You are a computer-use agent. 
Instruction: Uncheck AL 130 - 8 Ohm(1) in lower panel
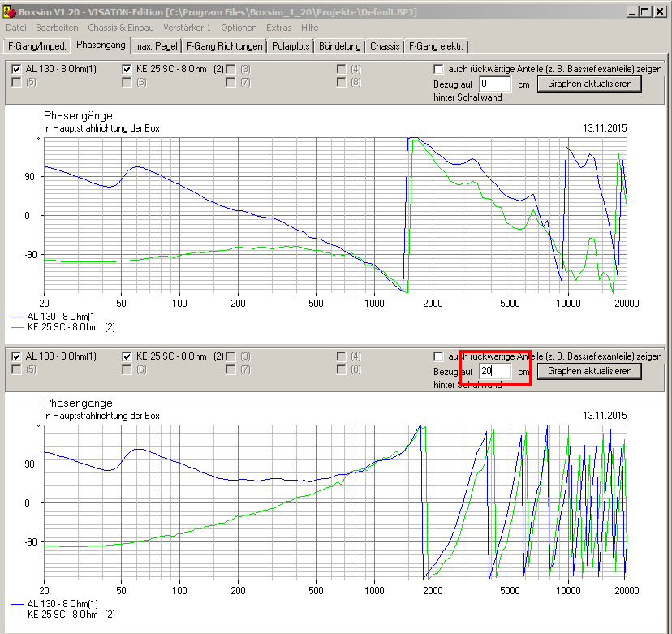(x=17, y=356)
